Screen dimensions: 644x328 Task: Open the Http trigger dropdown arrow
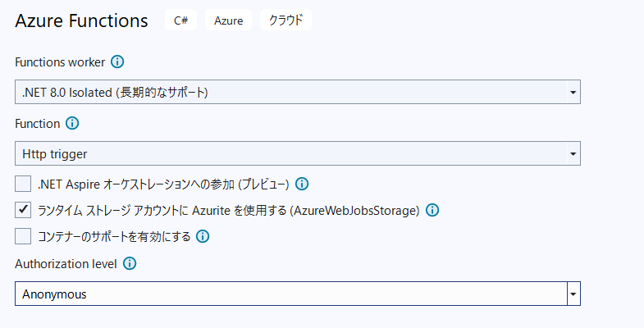coord(573,153)
